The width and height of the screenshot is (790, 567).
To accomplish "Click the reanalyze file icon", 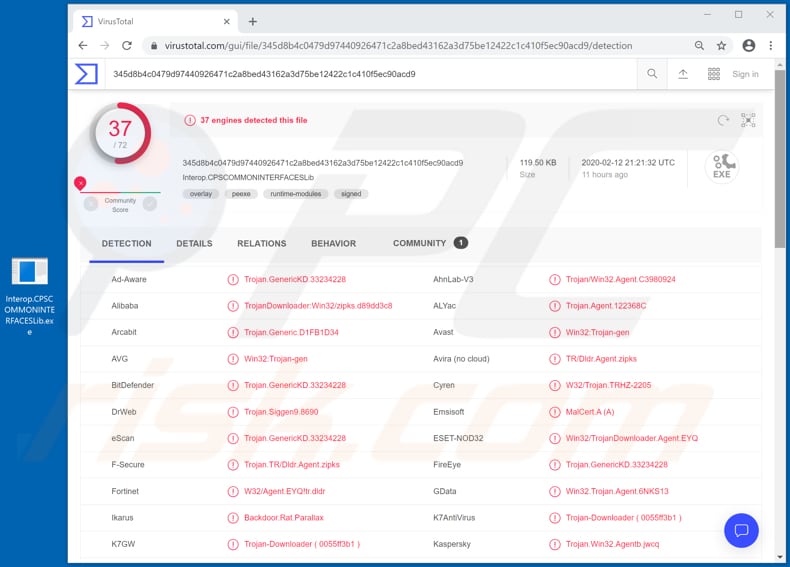I will coord(723,120).
